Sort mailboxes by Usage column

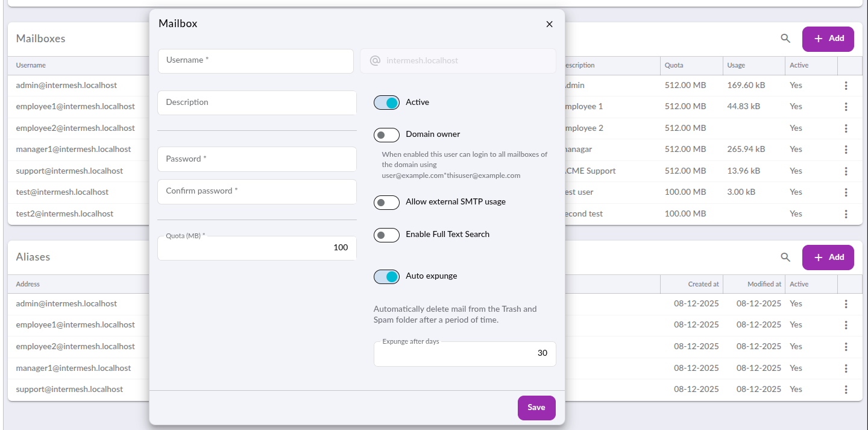[x=753, y=65]
